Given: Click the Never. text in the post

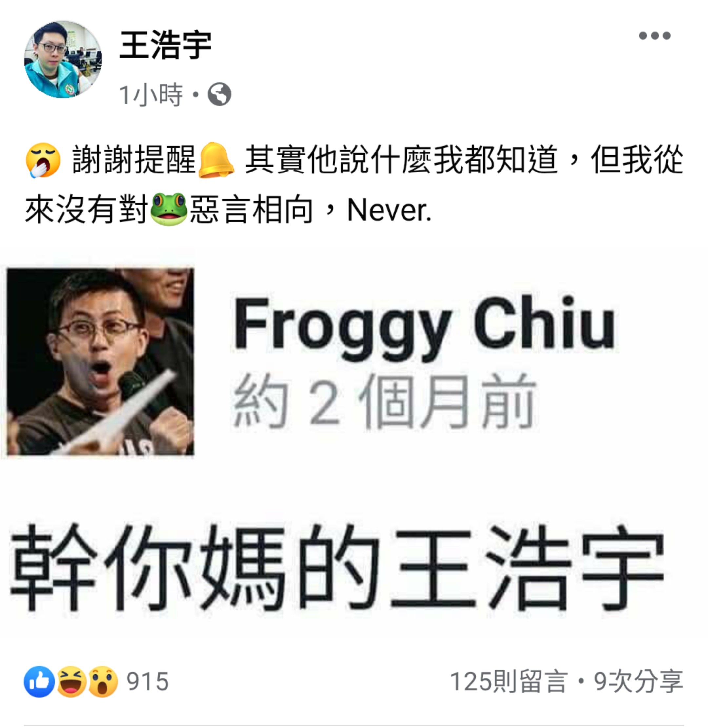Looking at the screenshot, I should [x=389, y=211].
